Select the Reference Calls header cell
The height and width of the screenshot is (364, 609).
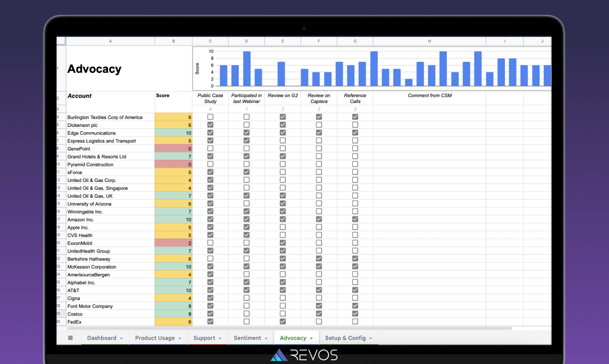pos(355,98)
